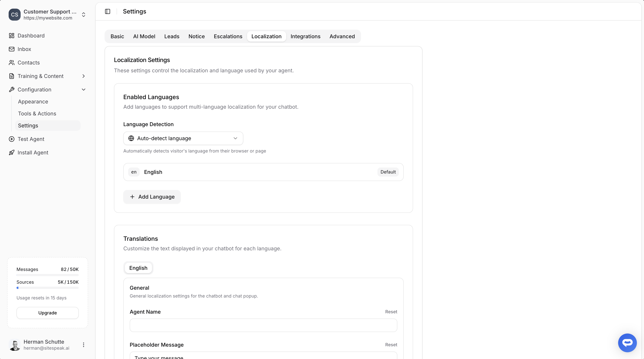Click the Sources usage progress bar

47,288
